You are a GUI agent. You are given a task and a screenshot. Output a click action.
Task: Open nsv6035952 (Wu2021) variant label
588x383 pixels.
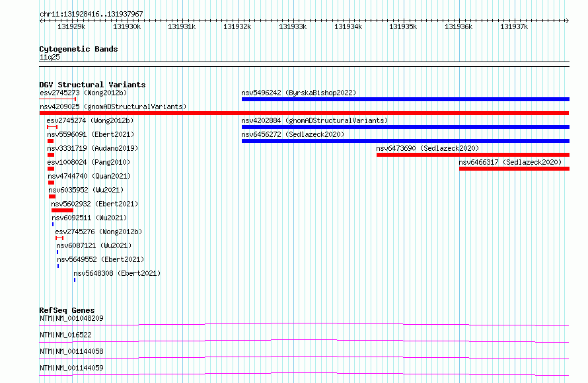pyautogui.click(x=86, y=190)
